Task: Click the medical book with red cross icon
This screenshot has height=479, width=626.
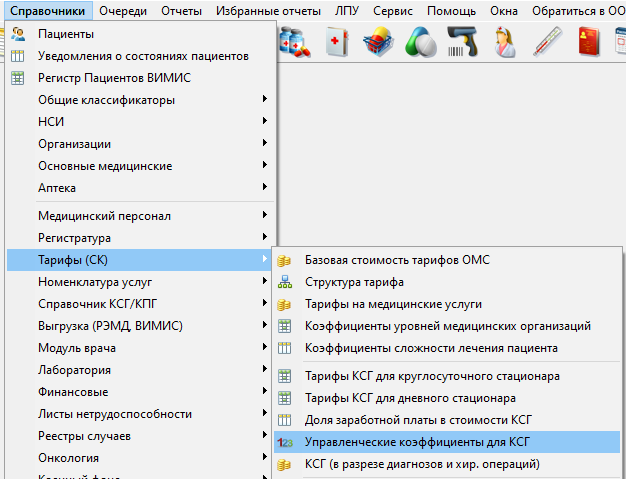Action: pos(337,43)
